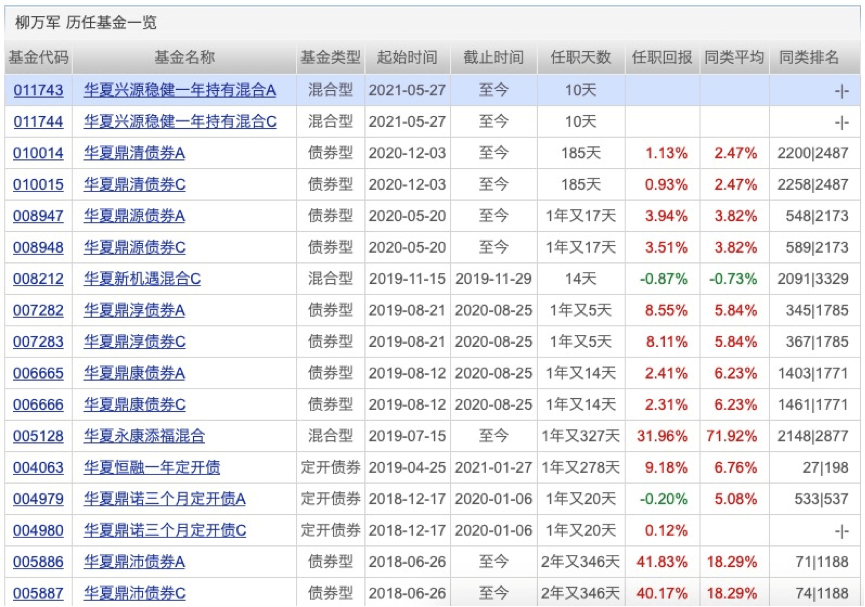Open fund code link 004063
This screenshot has height=607, width=865.
click(x=38, y=467)
